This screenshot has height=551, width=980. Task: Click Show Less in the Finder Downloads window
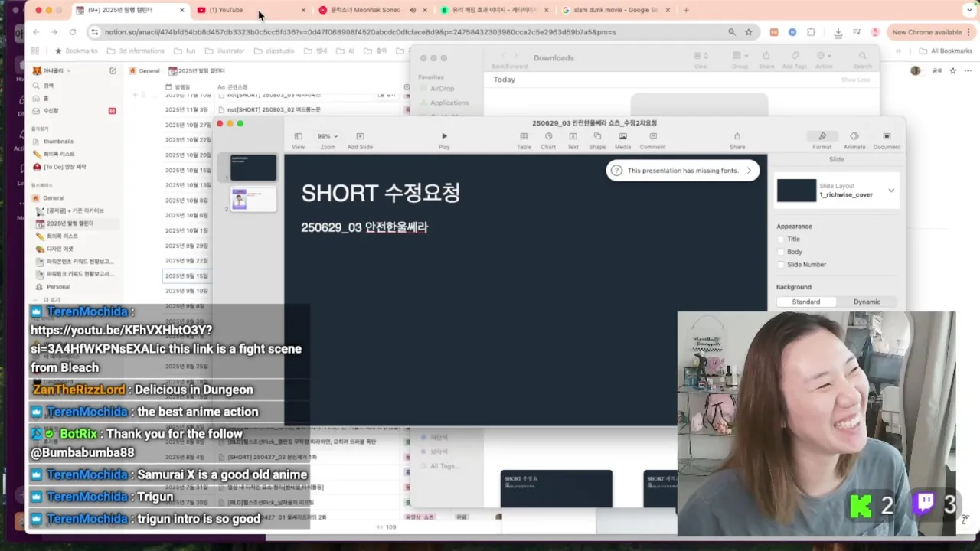(x=855, y=80)
